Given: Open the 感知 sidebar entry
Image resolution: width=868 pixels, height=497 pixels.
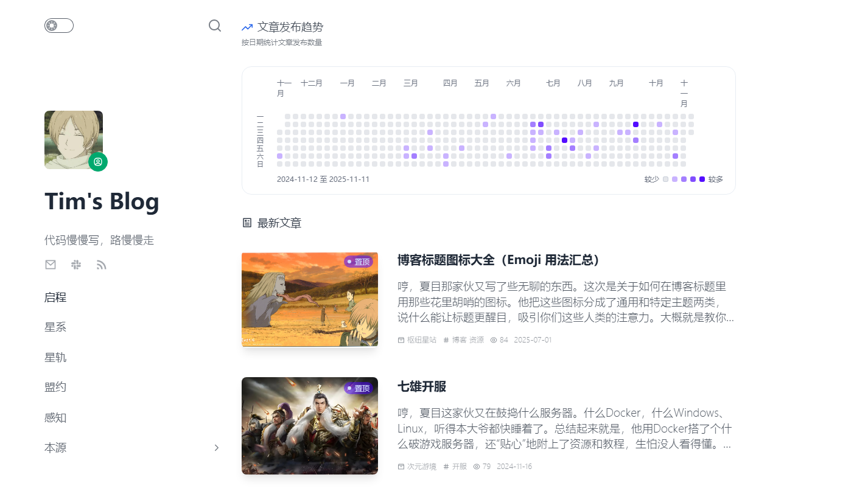Looking at the screenshot, I should pyautogui.click(x=55, y=418).
